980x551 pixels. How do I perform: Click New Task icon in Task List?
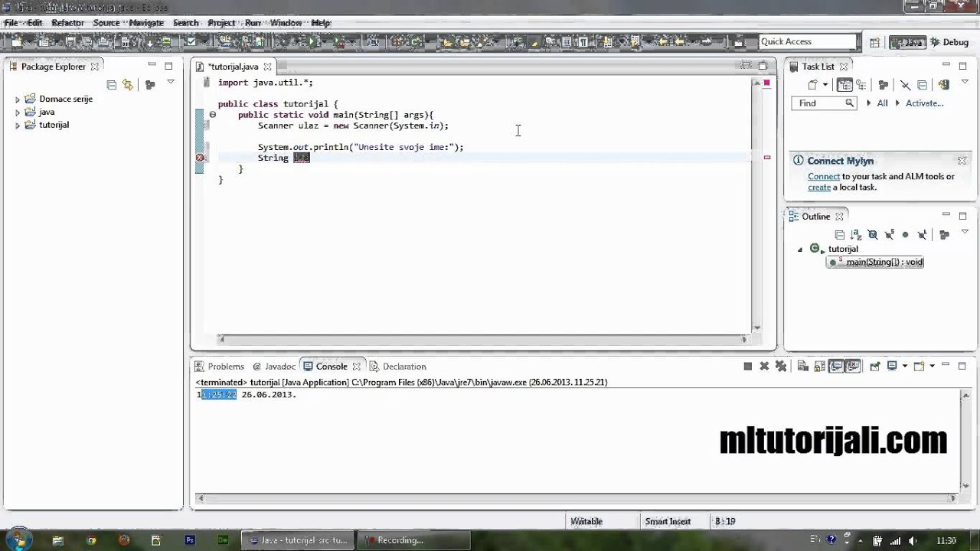[813, 85]
